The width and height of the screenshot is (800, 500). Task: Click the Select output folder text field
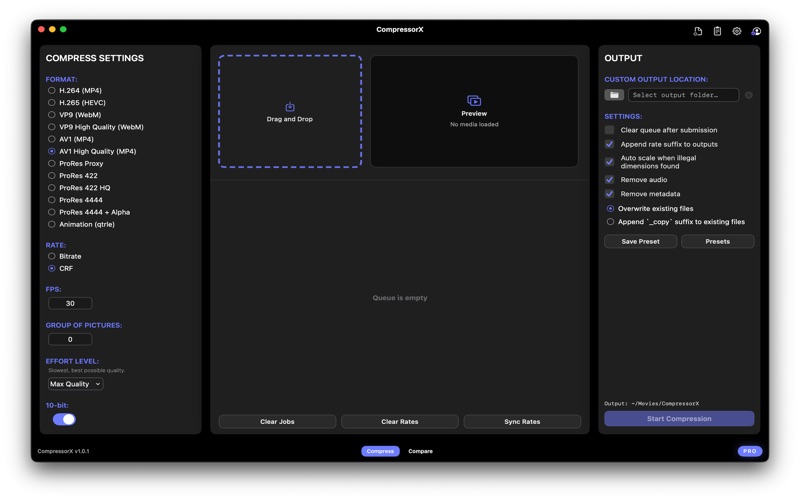pos(683,95)
